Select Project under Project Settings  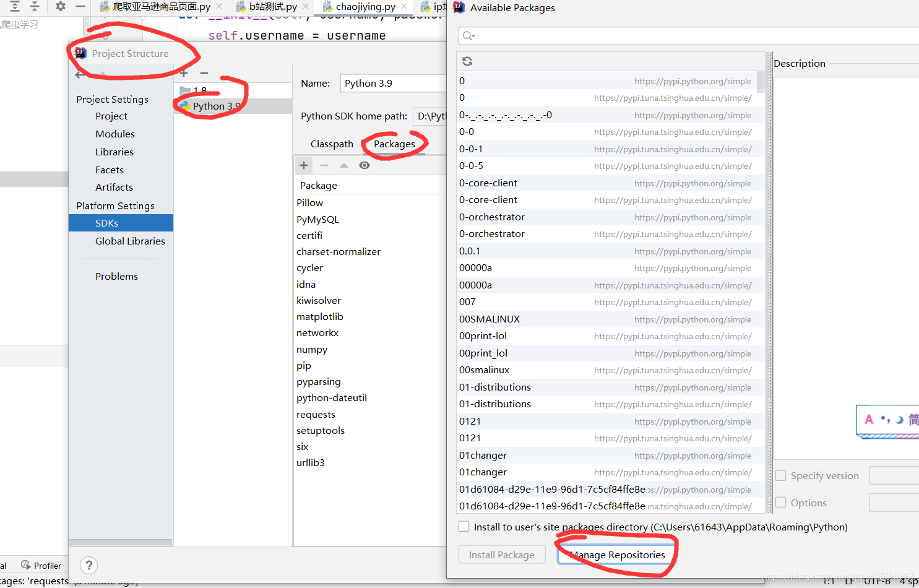[111, 116]
